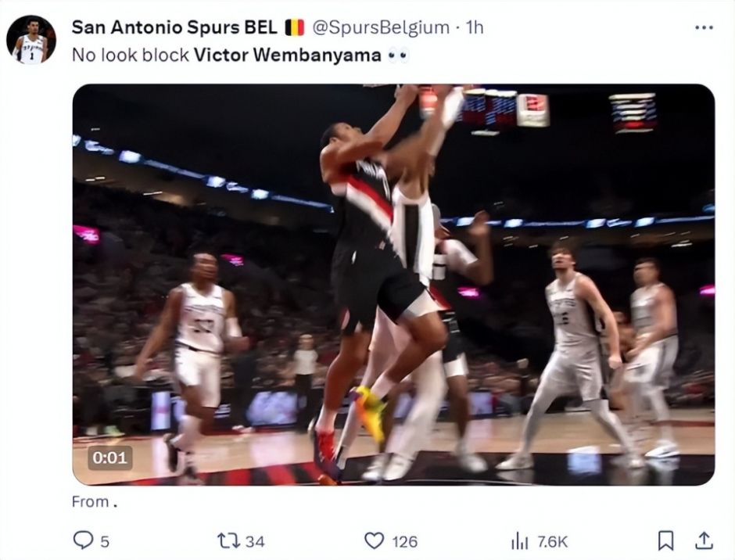Play the Wembanyama block video
Viewport: 735px width, 560px height.
[394, 285]
